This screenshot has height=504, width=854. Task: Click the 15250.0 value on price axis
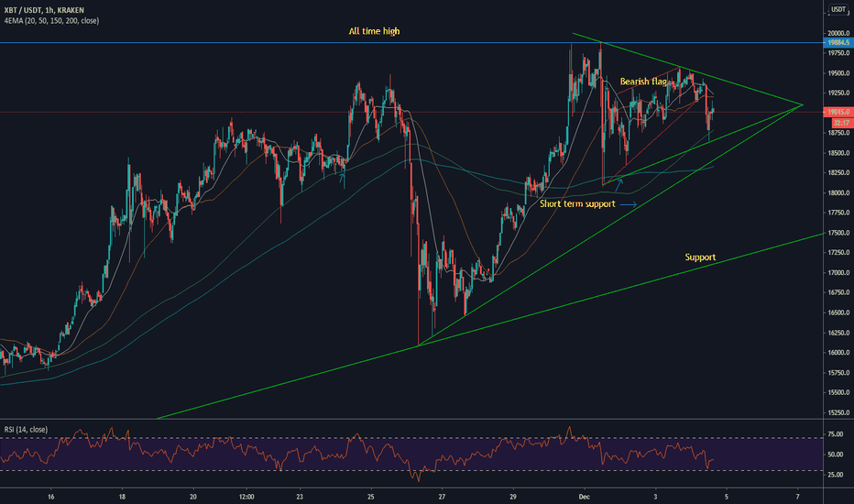(838, 412)
